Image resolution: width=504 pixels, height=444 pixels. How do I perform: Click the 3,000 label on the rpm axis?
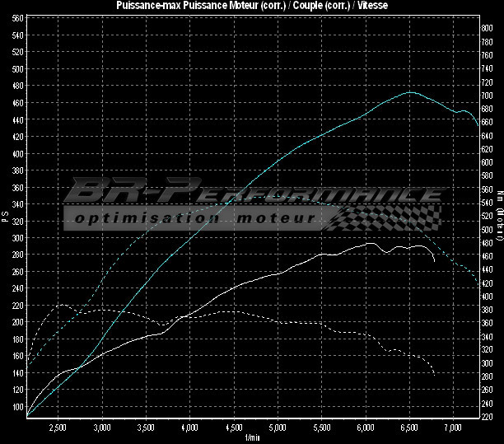point(102,429)
